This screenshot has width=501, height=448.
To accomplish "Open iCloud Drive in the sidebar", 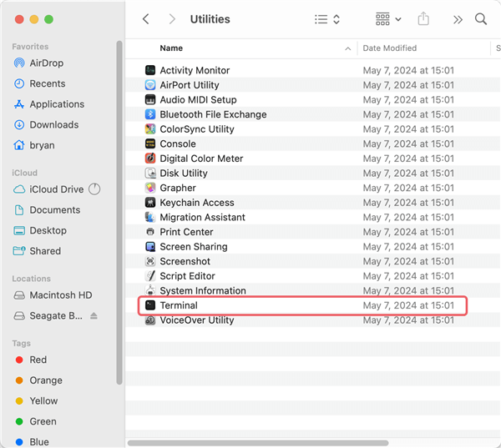I will pyautogui.click(x=48, y=189).
